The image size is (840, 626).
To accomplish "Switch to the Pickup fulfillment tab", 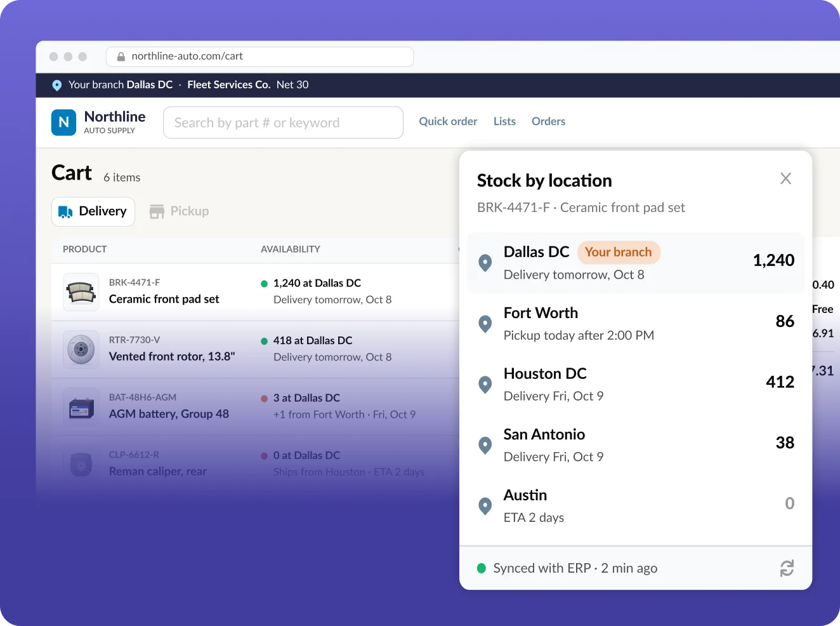I will 179,211.
